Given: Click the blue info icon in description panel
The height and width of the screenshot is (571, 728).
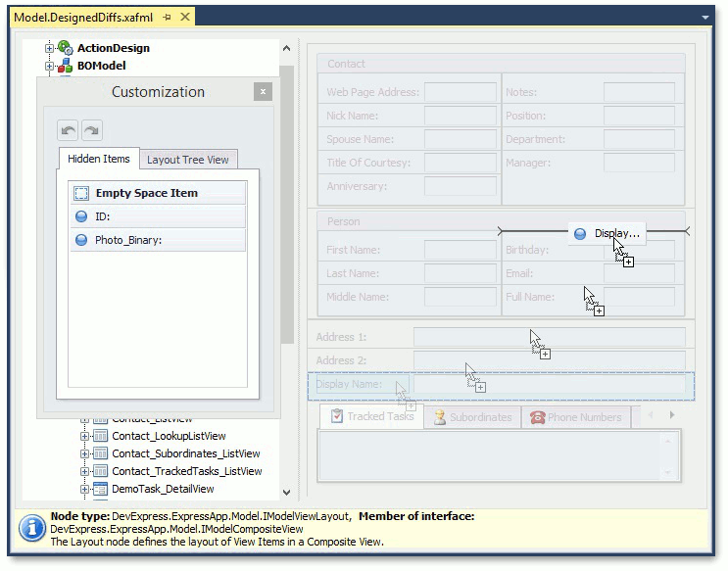Looking at the screenshot, I should coord(31,529).
